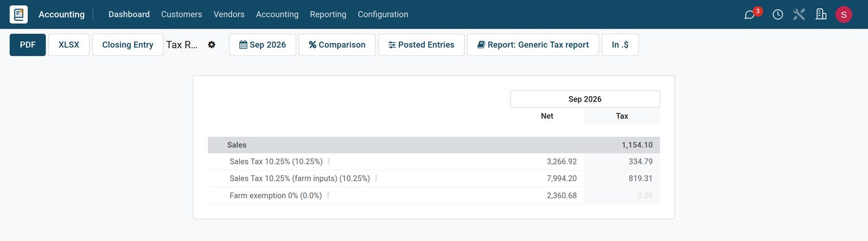
Task: Open the user avatar menu
Action: coord(844,15)
